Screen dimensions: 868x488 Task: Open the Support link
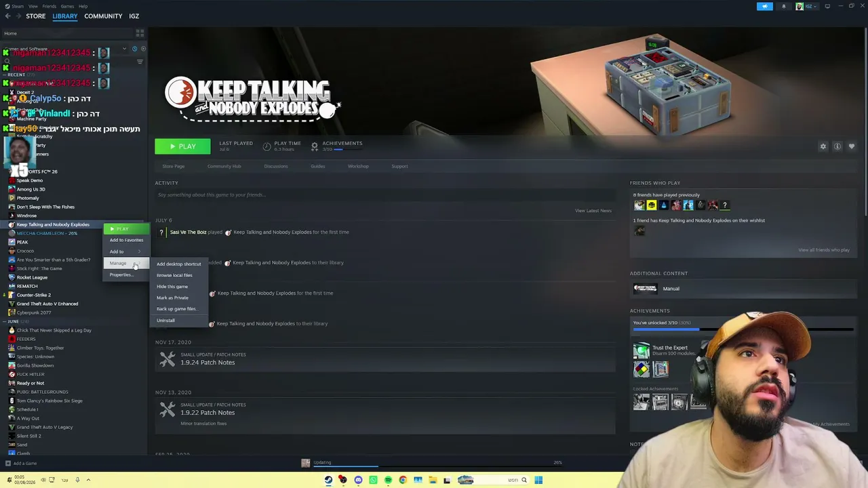pyautogui.click(x=399, y=166)
